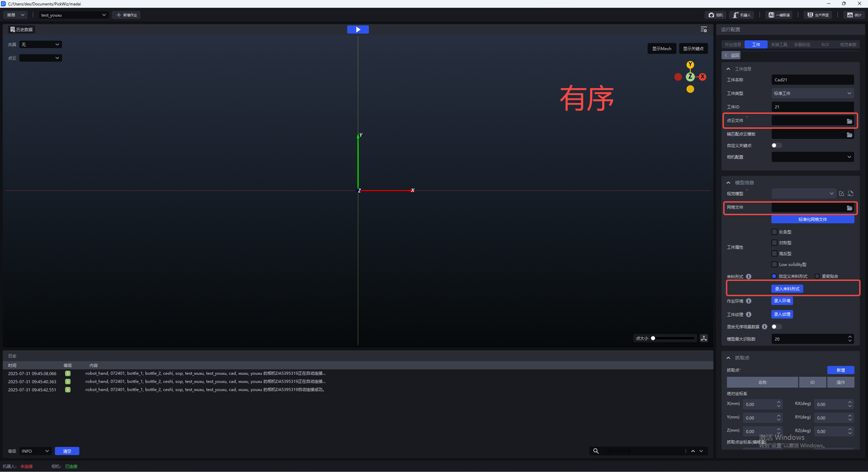
Task: Enable the 混合无序场景数据 switch
Action: (x=776, y=327)
